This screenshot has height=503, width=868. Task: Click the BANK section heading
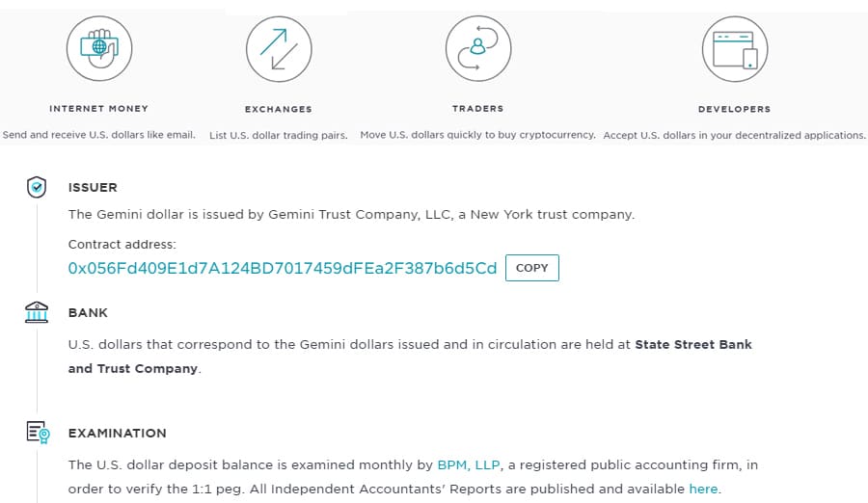click(88, 313)
